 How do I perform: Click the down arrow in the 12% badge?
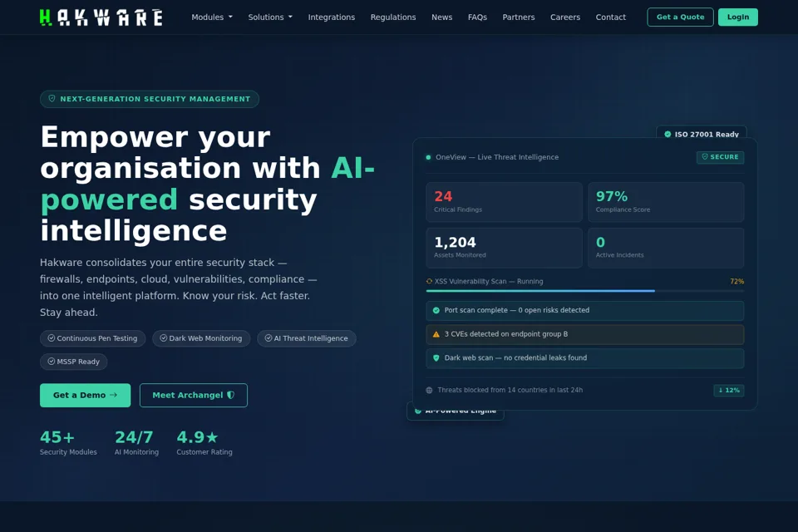click(x=721, y=391)
